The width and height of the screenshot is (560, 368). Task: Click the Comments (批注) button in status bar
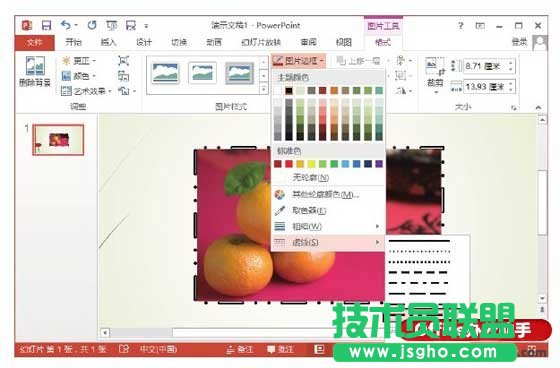coord(281,349)
